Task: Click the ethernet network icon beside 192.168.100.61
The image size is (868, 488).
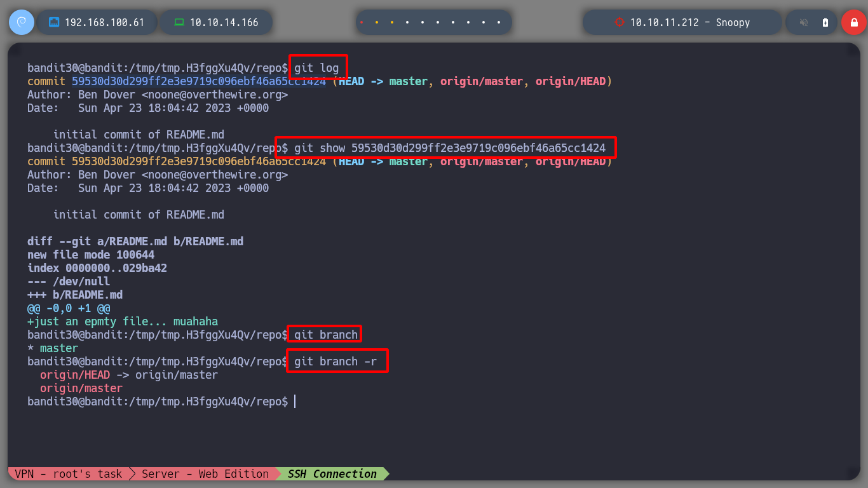Action: tap(54, 22)
